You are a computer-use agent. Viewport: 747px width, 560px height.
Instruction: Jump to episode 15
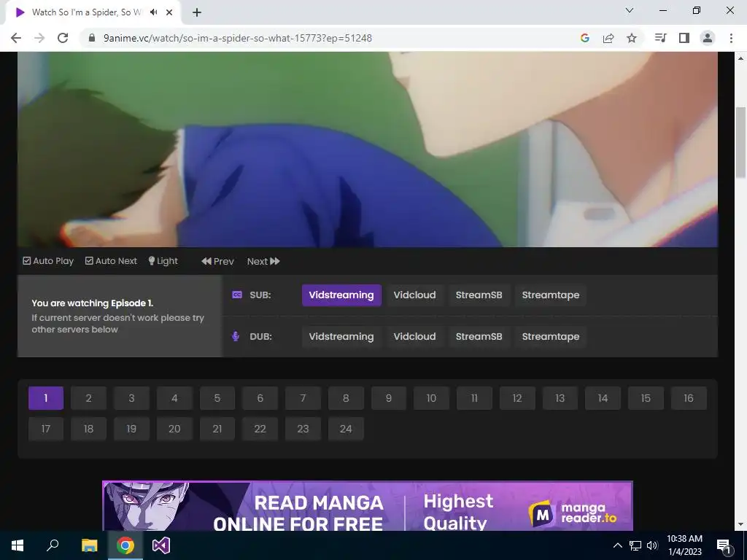[646, 398]
